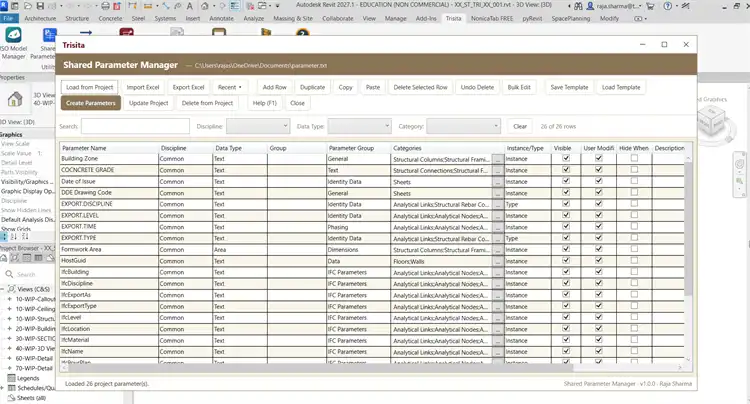Click the signed-in user account icon

click(590, 6)
